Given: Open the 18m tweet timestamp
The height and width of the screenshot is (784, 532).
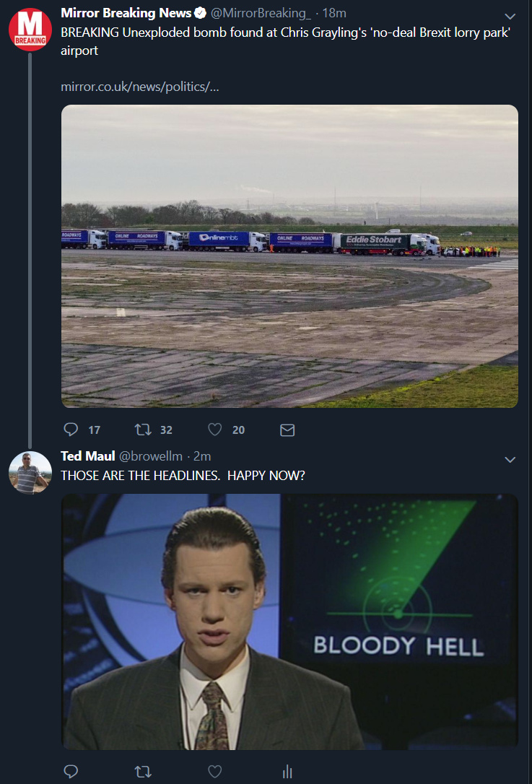Looking at the screenshot, I should tap(335, 13).
